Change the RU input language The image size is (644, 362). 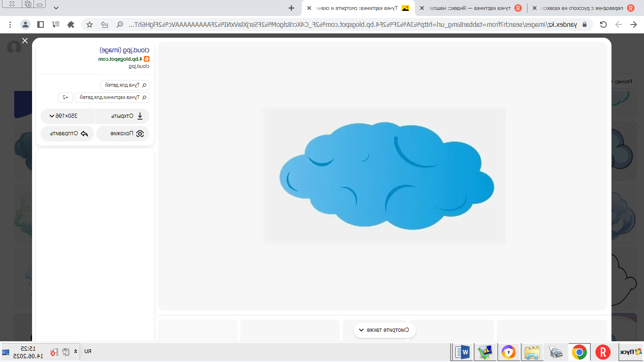pos(88,351)
